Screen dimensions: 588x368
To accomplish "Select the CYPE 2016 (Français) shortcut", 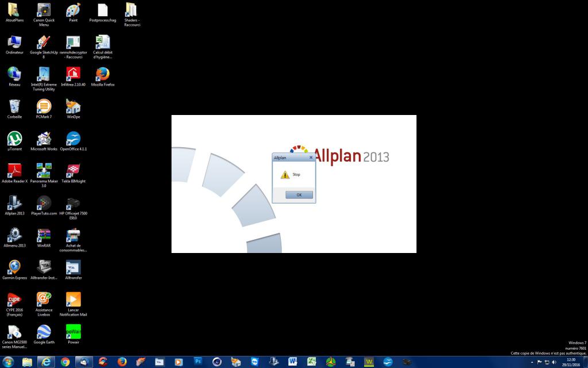I will pyautogui.click(x=14, y=305).
